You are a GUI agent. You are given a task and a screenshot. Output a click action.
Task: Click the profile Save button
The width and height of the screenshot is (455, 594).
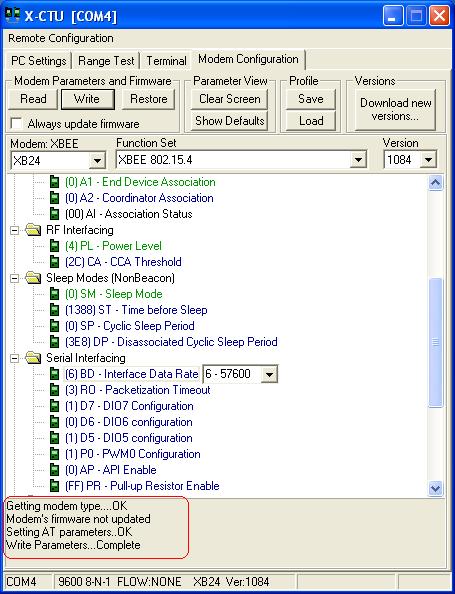click(x=311, y=99)
